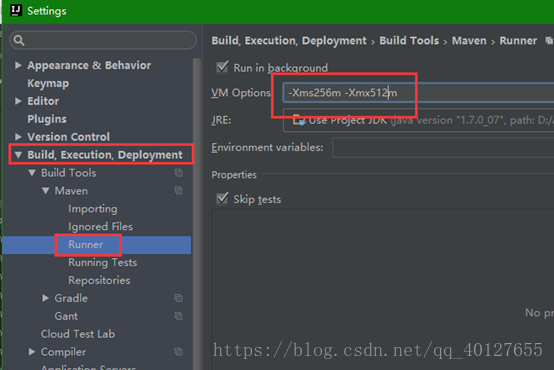Open Maven Running Tests settings
Screen dimensions: 554x370
click(102, 263)
